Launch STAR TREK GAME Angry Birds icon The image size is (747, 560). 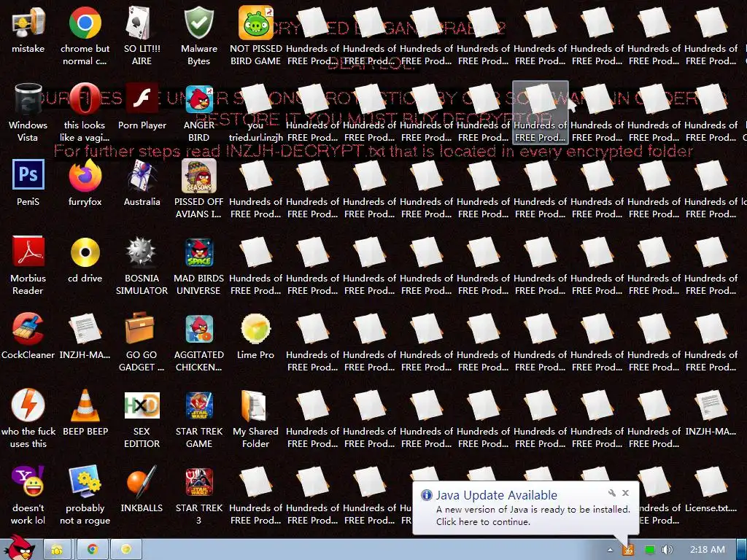[199, 405]
